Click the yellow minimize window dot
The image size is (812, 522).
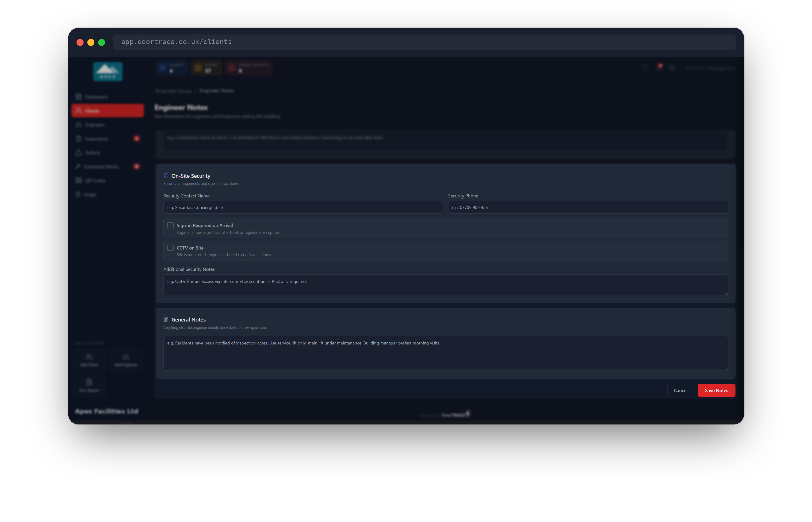91,42
